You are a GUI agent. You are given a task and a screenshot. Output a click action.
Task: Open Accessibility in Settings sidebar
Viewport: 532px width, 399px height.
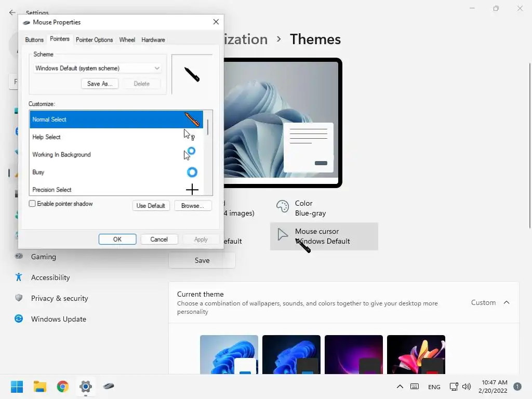[x=50, y=277]
